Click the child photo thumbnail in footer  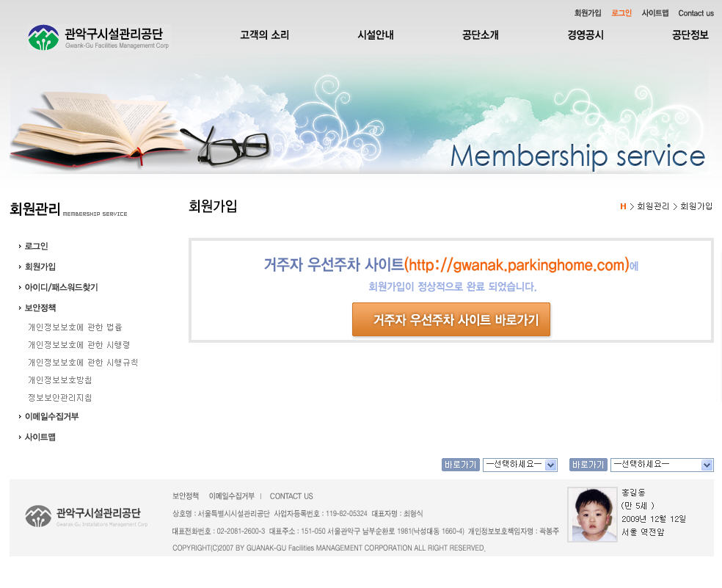(592, 515)
